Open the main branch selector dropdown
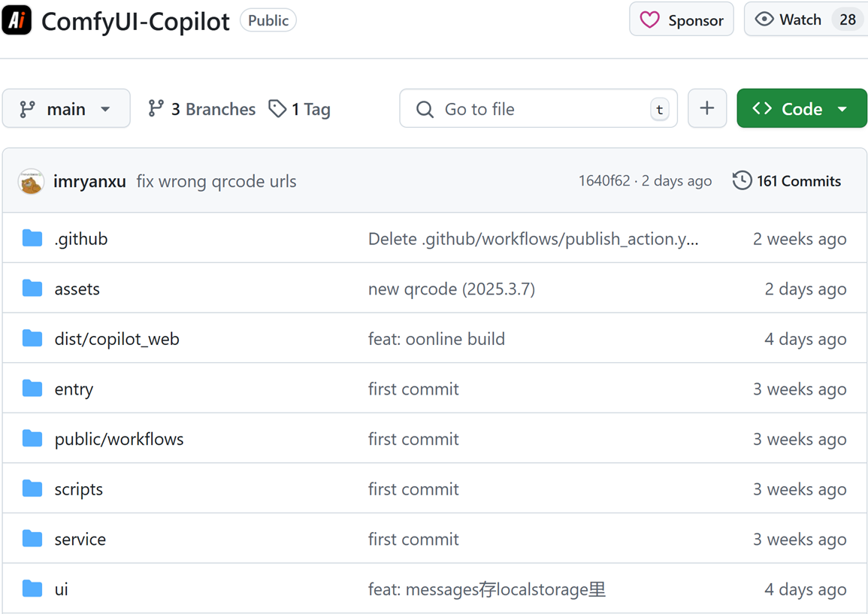The image size is (868, 614). [66, 108]
